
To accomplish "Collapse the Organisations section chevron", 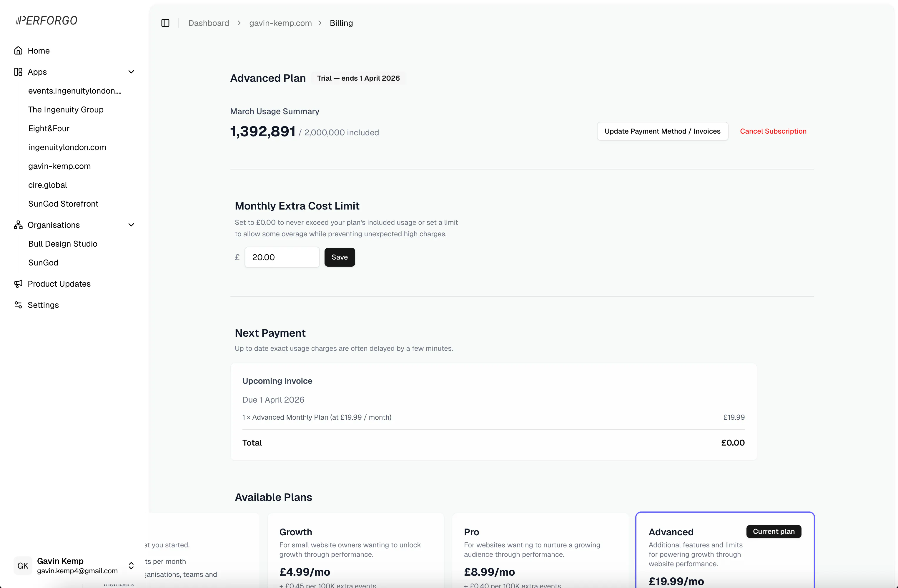I will pos(131,225).
